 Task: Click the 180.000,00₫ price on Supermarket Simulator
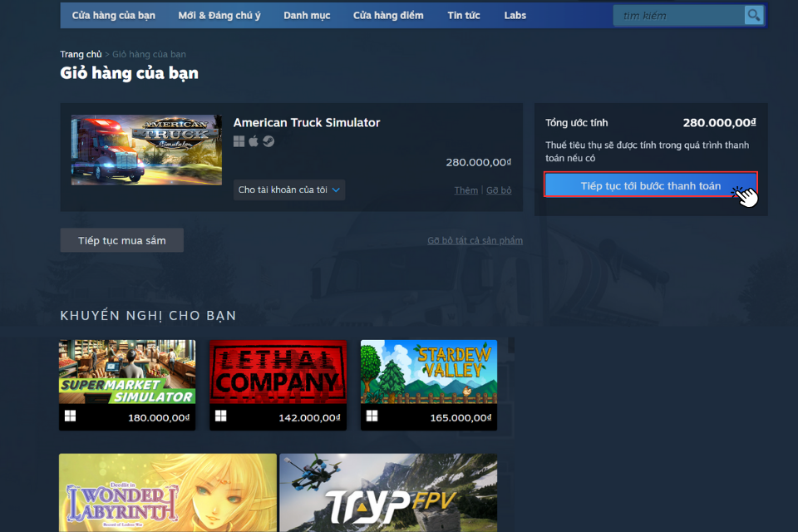(159, 418)
